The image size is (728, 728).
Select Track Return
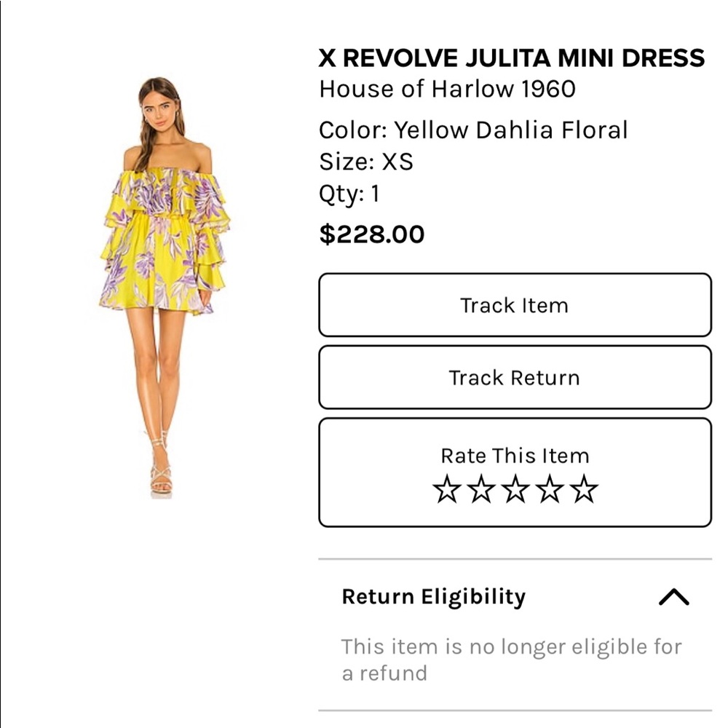point(515,377)
